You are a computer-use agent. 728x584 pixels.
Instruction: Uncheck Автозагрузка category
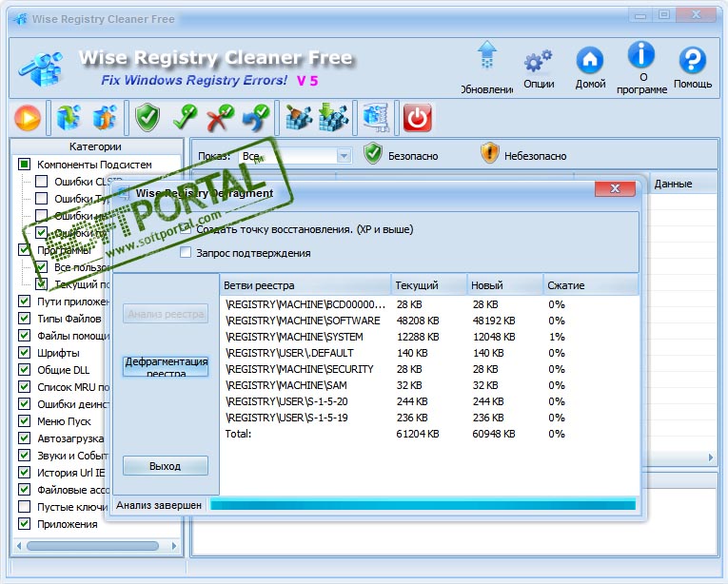(x=24, y=438)
